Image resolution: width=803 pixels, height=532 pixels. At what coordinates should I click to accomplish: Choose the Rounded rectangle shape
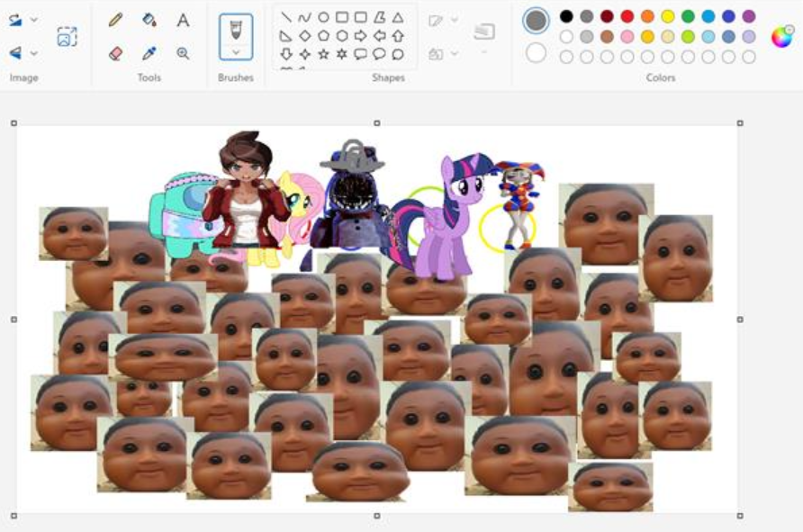[x=360, y=17]
